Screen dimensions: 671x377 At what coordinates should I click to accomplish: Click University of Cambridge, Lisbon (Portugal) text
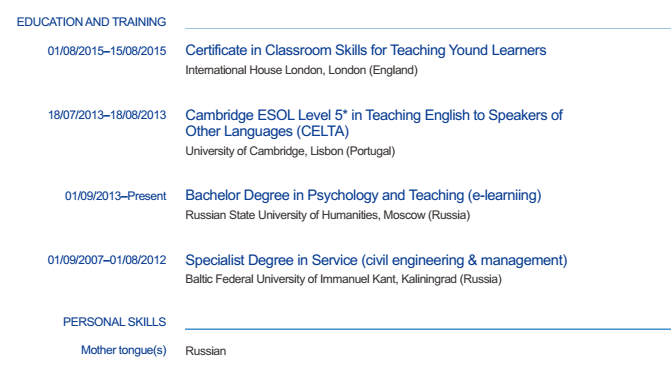290,151
